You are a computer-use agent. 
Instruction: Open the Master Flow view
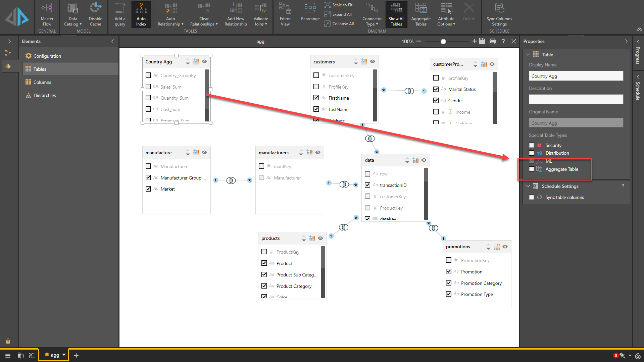click(47, 14)
